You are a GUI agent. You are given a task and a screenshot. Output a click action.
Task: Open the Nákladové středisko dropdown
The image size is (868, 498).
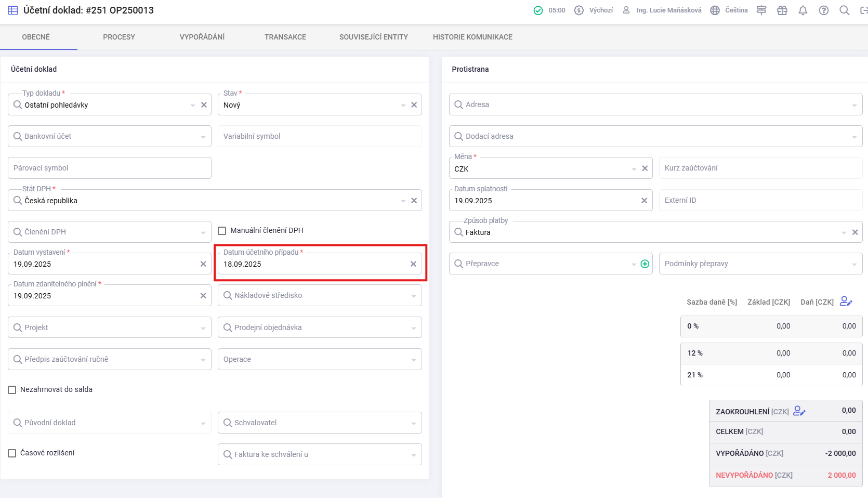pyautogui.click(x=414, y=296)
